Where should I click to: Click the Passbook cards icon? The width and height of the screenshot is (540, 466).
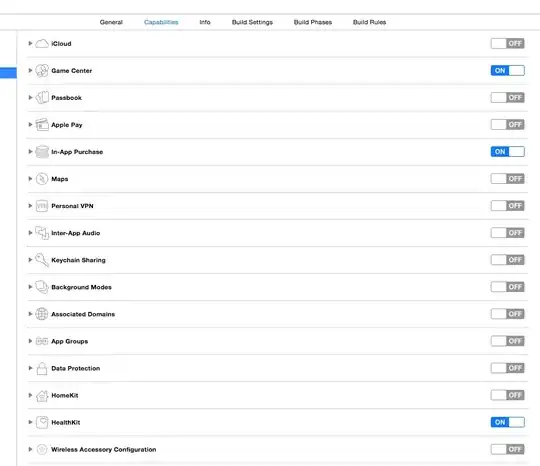pos(42,97)
